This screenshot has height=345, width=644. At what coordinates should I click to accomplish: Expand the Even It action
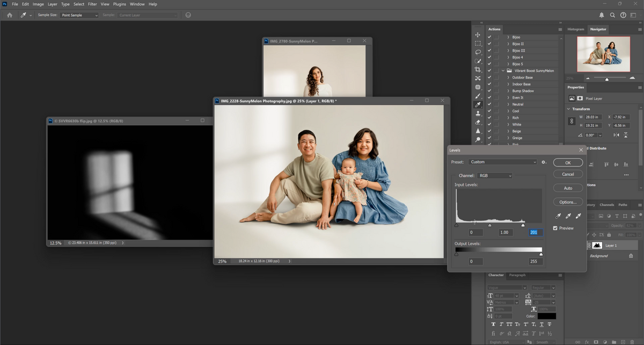pyautogui.click(x=508, y=98)
